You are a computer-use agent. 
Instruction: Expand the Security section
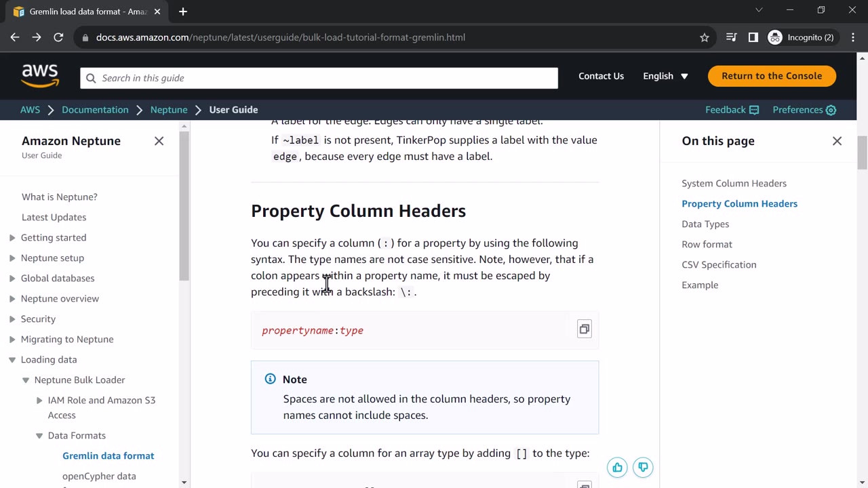(12, 319)
